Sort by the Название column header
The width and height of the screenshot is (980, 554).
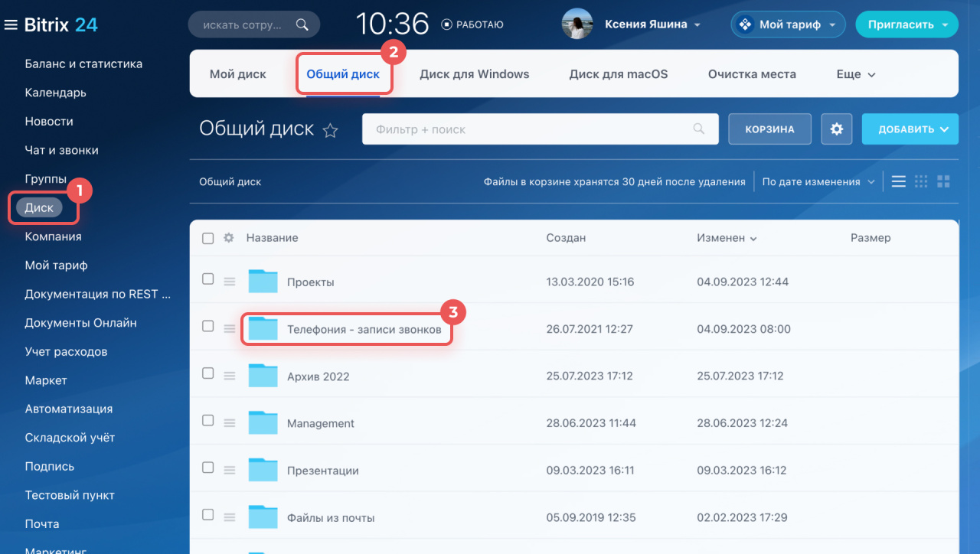(x=272, y=238)
